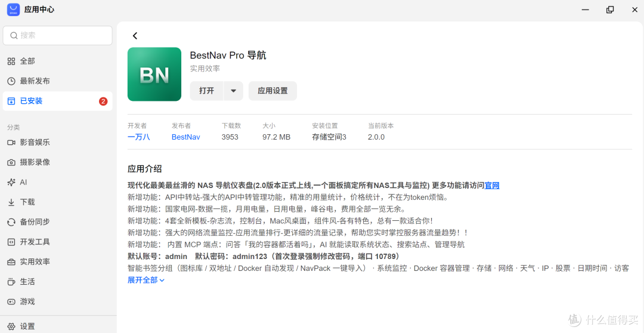Click the 国家电网 feature line

click(x=267, y=209)
